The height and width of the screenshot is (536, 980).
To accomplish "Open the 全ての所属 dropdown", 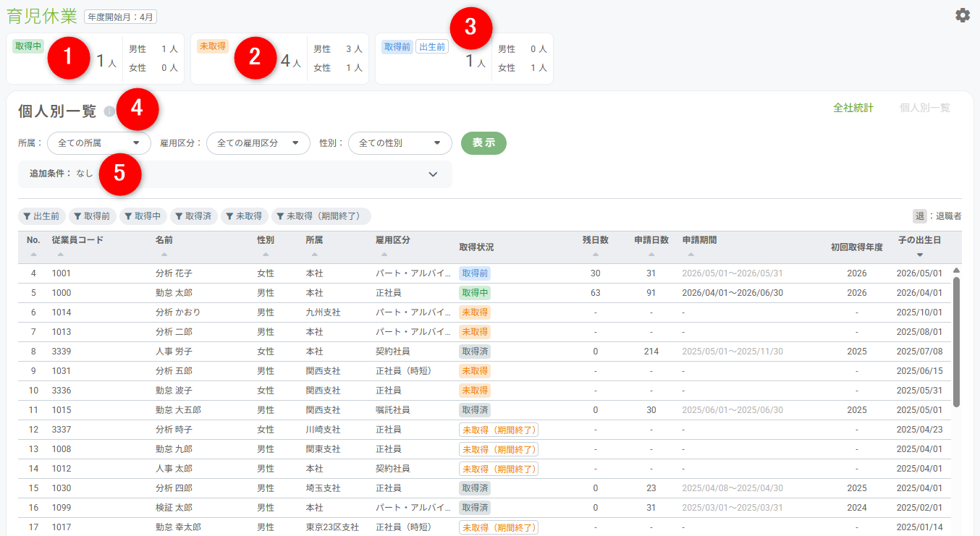I will pos(99,143).
